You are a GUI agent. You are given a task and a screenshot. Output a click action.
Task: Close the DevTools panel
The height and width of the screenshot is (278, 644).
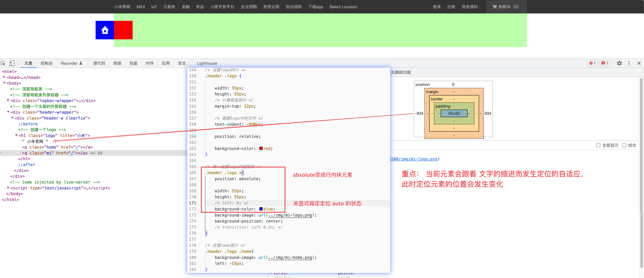pyautogui.click(x=639, y=63)
